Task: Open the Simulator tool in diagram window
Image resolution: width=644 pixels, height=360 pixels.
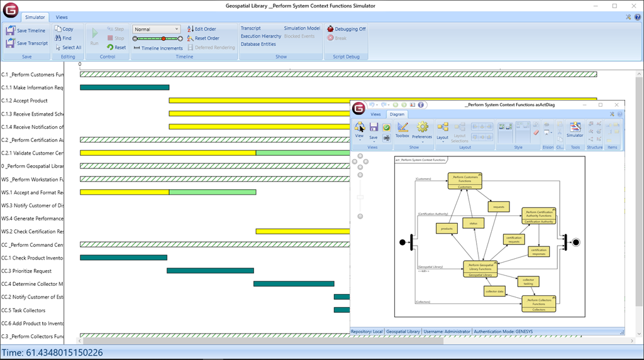Action: click(x=575, y=128)
